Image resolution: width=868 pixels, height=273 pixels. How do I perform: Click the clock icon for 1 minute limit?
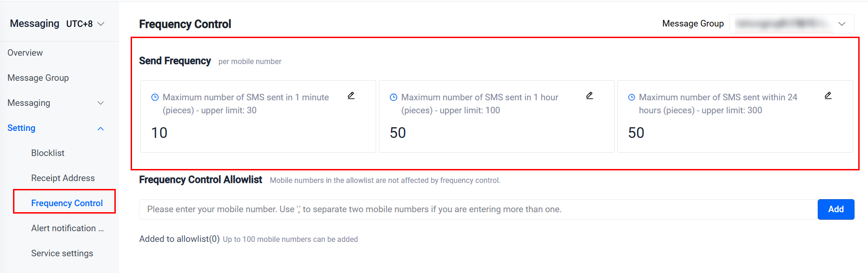(x=155, y=97)
